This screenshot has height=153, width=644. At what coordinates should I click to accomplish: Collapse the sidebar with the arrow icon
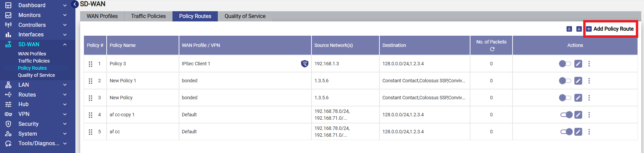[x=75, y=4]
